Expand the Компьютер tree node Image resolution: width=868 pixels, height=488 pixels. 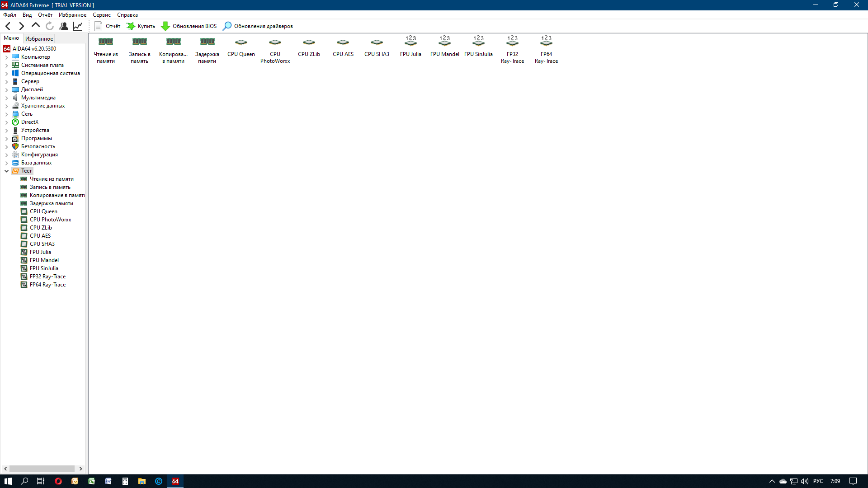pyautogui.click(x=6, y=57)
